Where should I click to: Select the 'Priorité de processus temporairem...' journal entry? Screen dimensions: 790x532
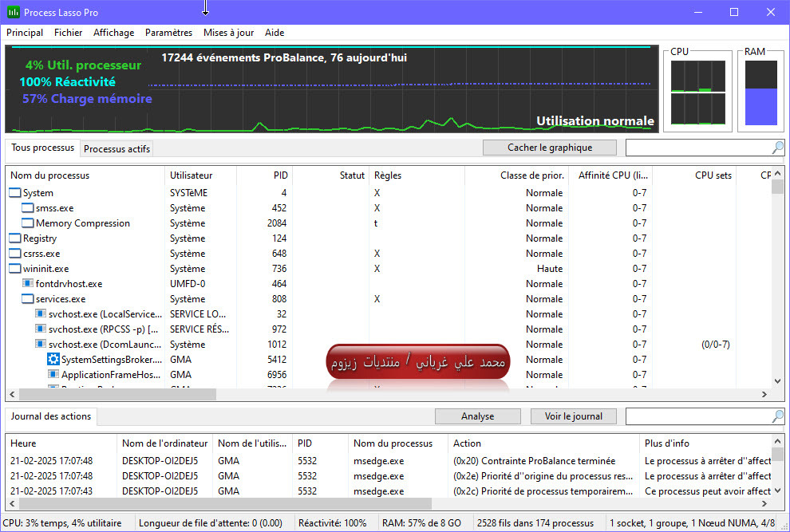[x=388, y=491]
